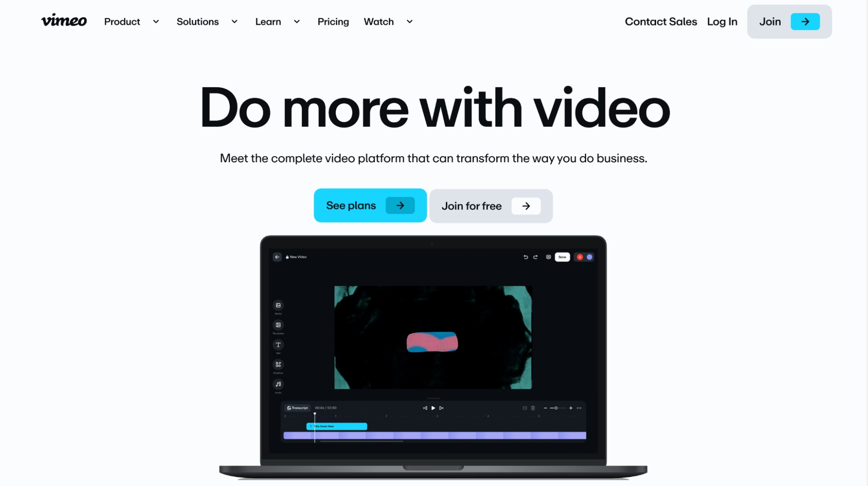Click the redo arrow icon

pyautogui.click(x=535, y=257)
